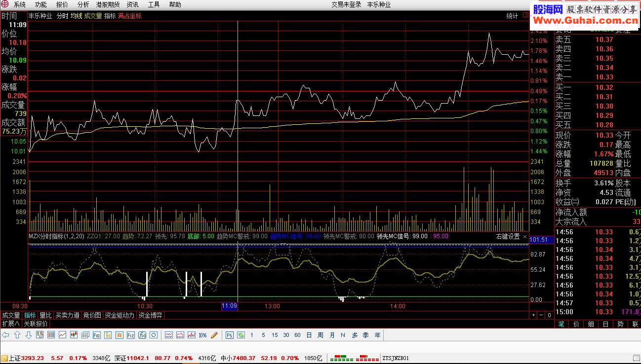Select the 买卖力道 tab
This screenshot has width=641, height=364.
(x=67, y=315)
